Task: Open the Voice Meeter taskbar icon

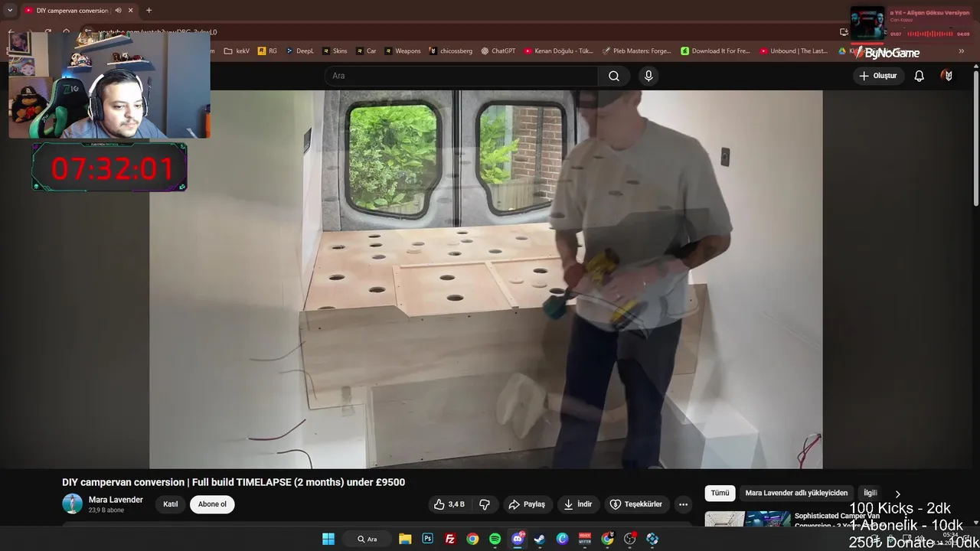Action: [585, 539]
